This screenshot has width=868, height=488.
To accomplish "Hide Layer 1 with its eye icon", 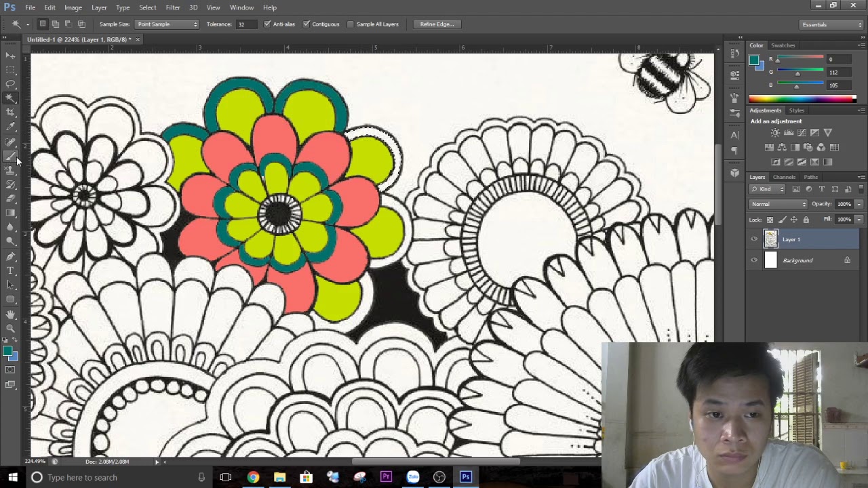I will click(x=754, y=239).
